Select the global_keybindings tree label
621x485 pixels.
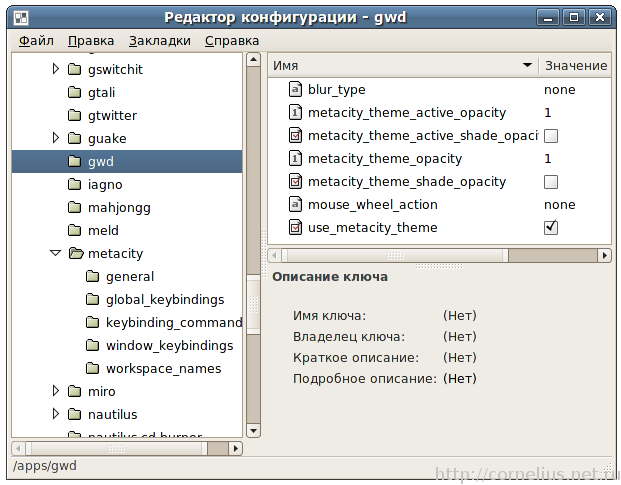tap(165, 300)
